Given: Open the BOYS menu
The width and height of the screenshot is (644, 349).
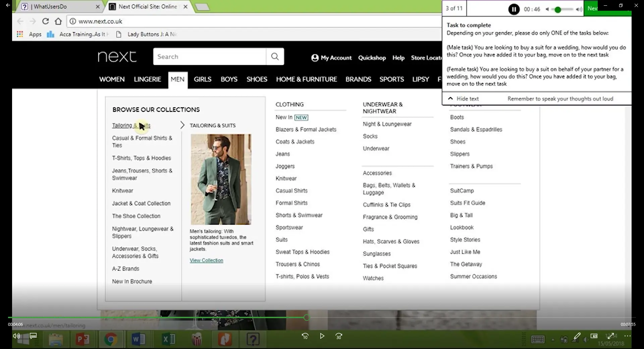Looking at the screenshot, I should [229, 80].
